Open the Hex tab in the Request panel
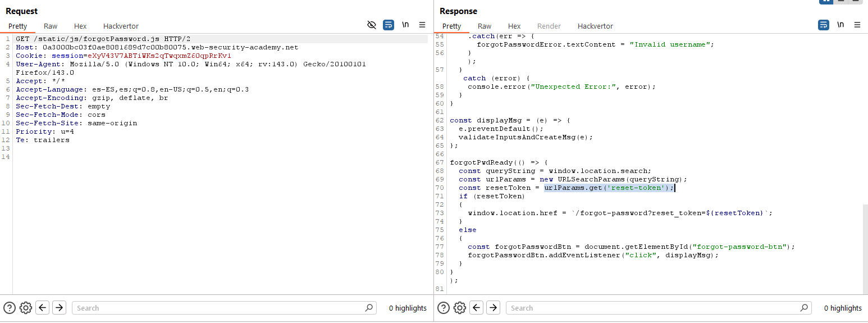The image size is (868, 323). [x=80, y=26]
